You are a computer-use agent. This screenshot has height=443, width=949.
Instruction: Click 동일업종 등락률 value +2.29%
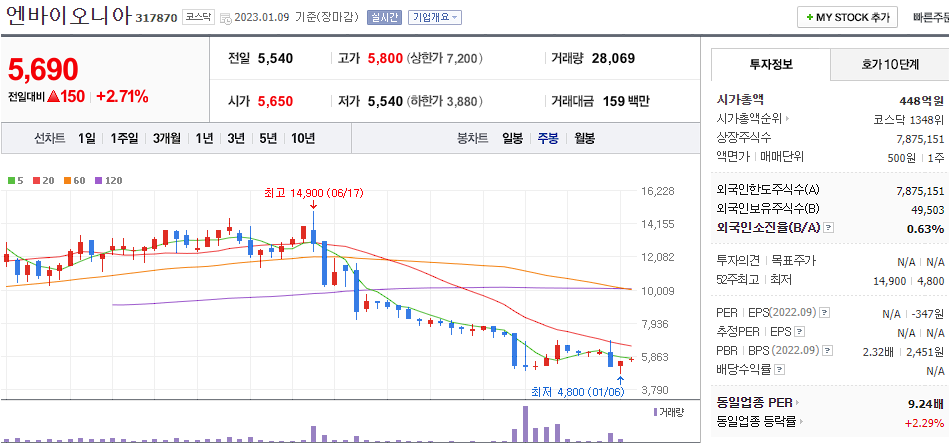[x=924, y=422]
